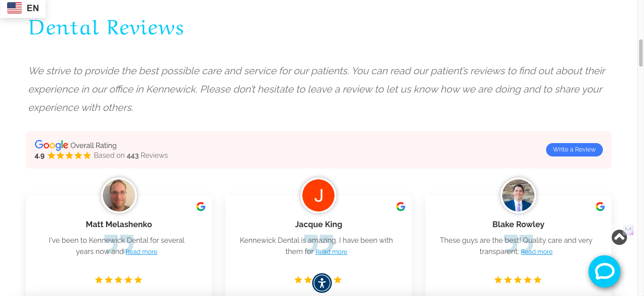This screenshot has width=644, height=296.
Task: Click the scroll-to-top arrow icon
Action: [619, 237]
